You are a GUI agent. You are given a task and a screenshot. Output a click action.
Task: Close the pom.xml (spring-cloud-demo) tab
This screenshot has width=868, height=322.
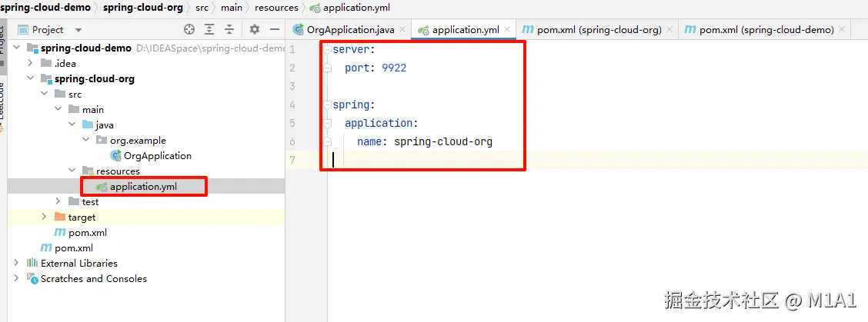(842, 30)
